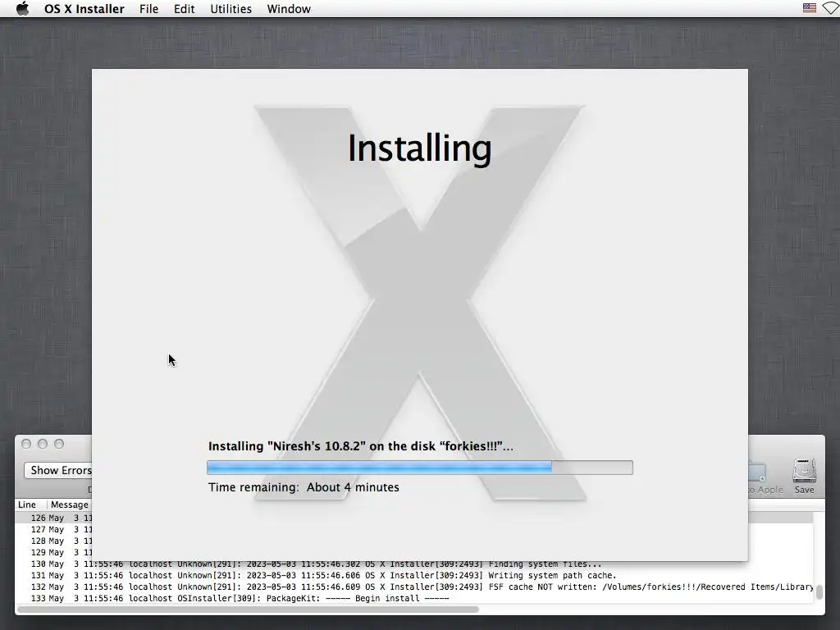Select log line 130 Finding system files
This screenshot has height=630, width=840.
coord(414,564)
